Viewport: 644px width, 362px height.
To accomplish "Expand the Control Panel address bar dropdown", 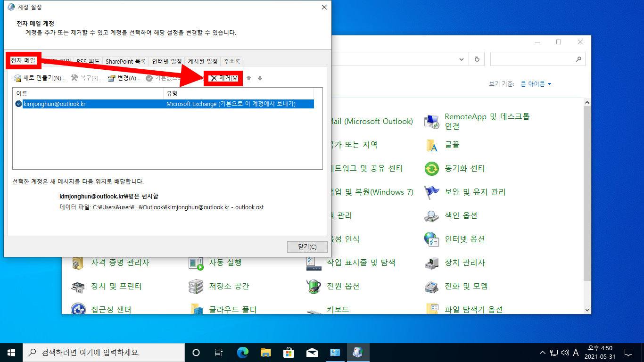I will coord(462,59).
